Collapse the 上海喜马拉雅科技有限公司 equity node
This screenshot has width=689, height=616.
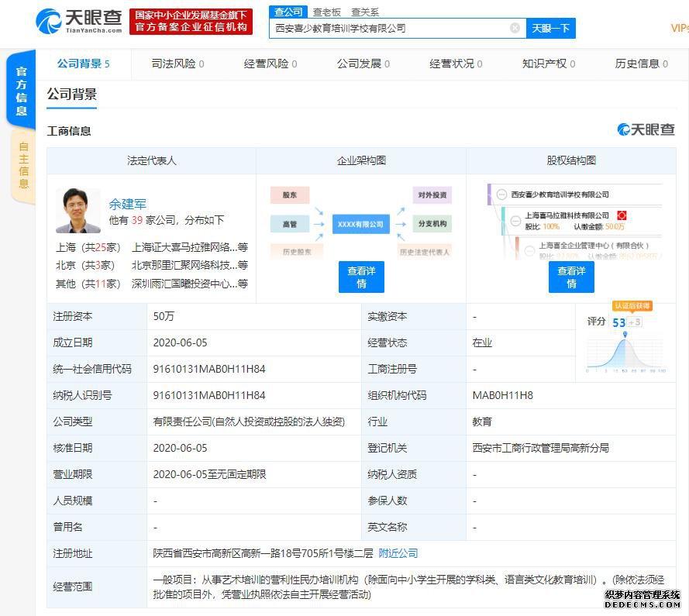tap(515, 221)
